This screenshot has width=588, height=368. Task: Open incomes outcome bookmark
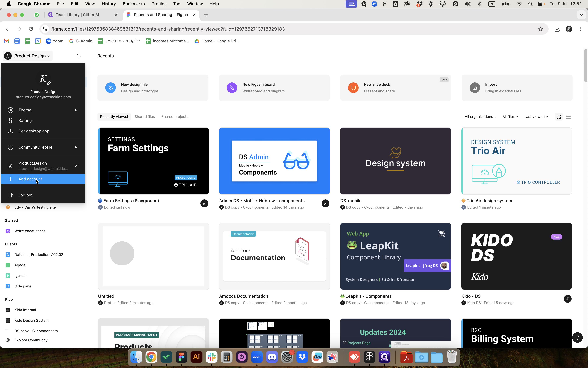click(167, 41)
